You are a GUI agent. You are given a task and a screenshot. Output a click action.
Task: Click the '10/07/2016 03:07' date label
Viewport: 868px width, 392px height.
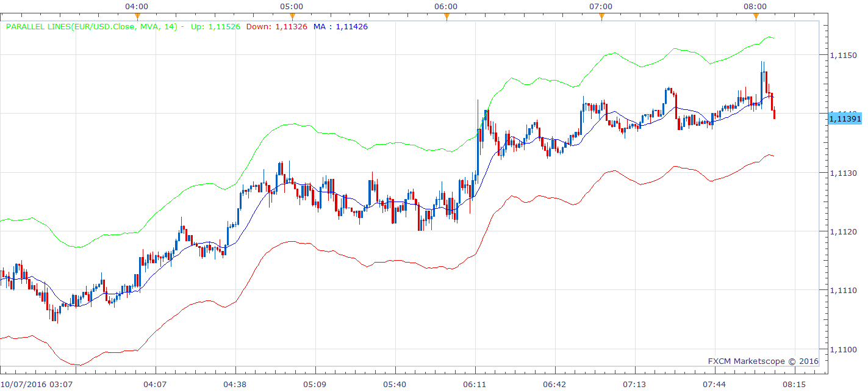tap(37, 385)
